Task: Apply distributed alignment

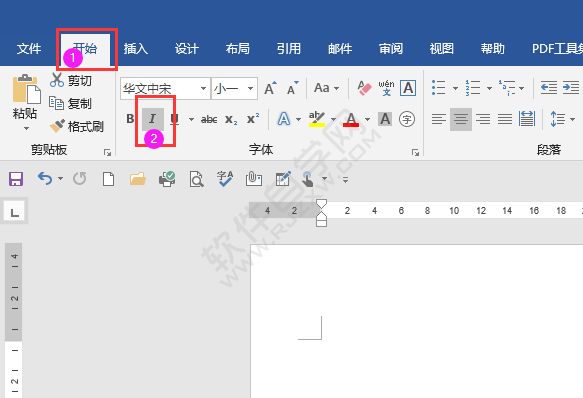Action: coord(527,119)
